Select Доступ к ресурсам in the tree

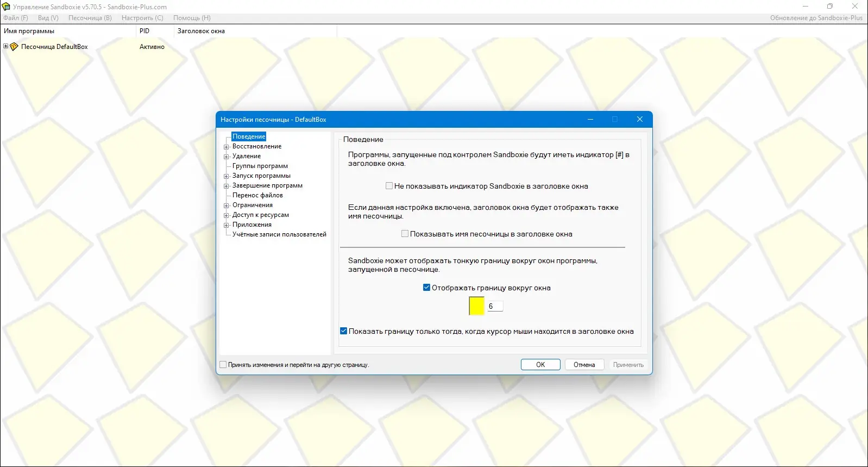click(x=261, y=215)
